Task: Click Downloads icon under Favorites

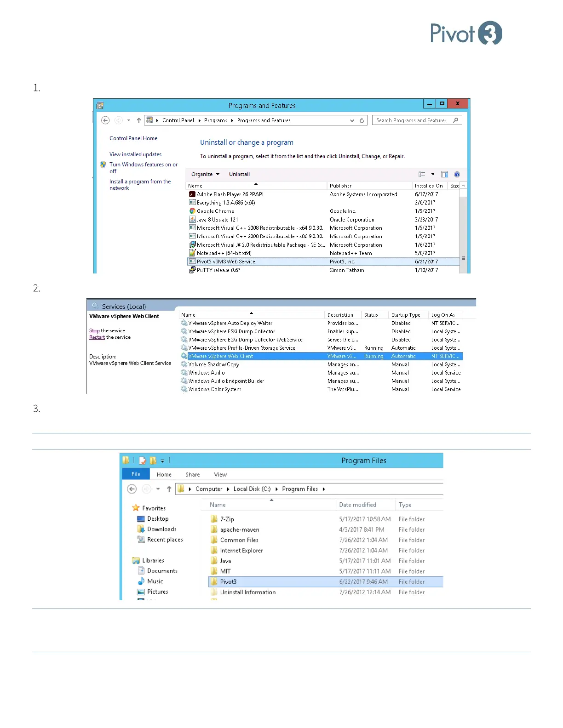Action: coord(141,529)
